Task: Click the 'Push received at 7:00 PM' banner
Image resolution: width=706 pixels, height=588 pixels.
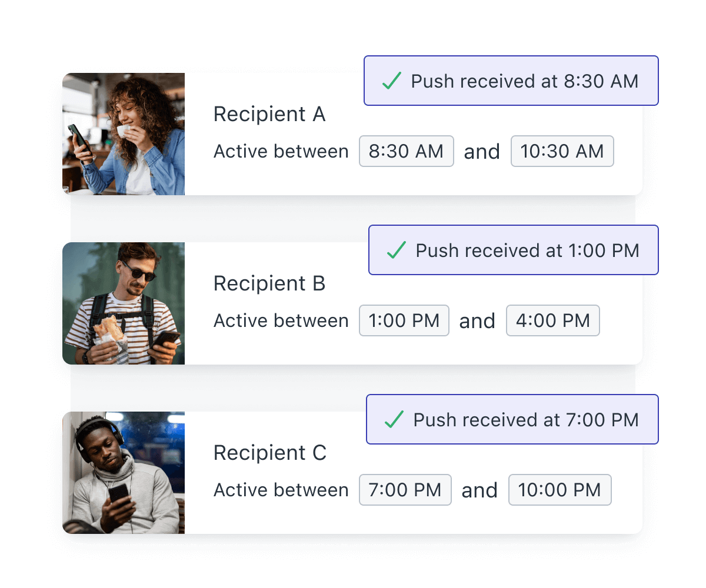Action: [512, 419]
